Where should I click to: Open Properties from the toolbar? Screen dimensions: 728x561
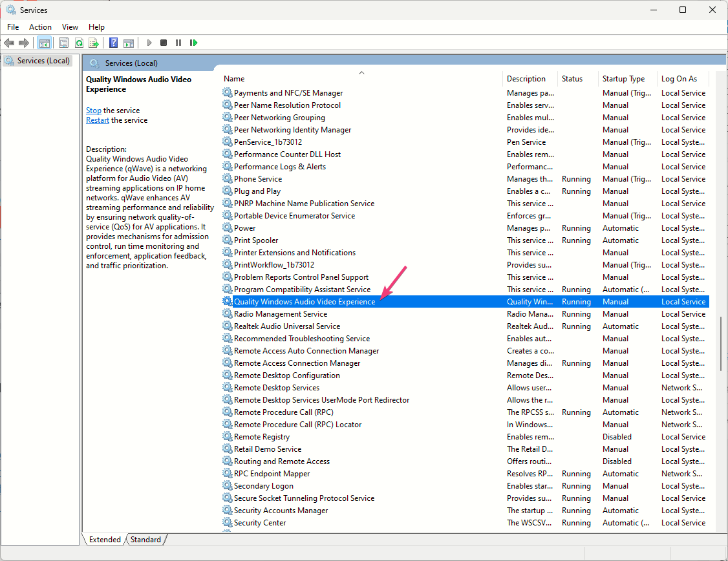pyautogui.click(x=63, y=43)
